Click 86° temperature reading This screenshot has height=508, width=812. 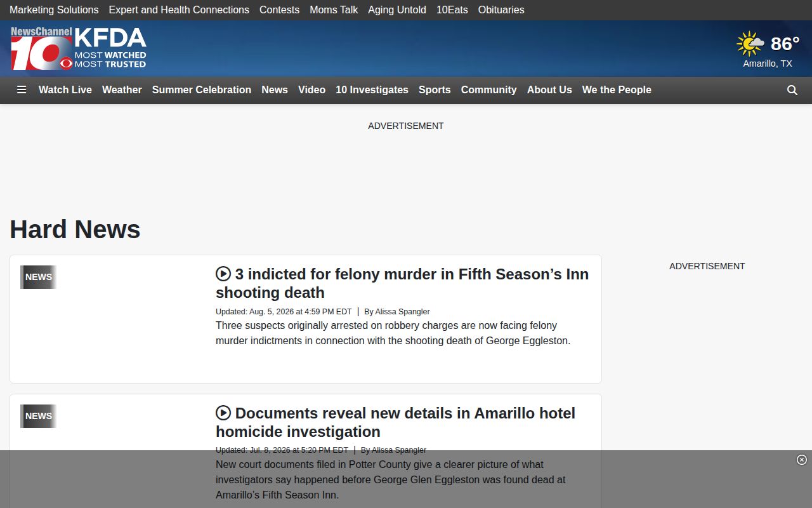coord(785,44)
